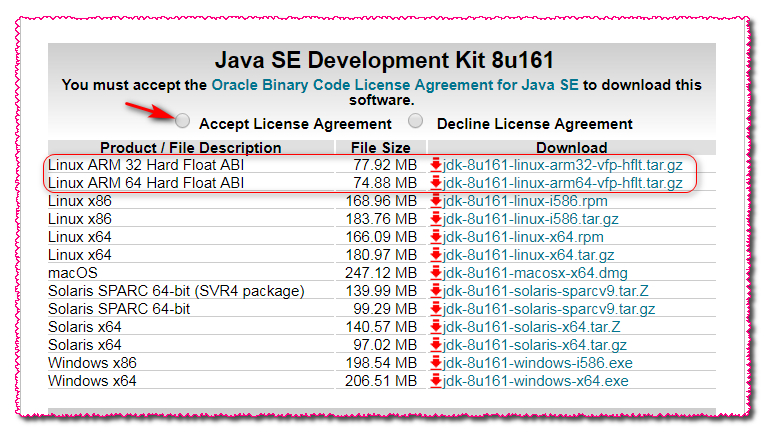Click download arrow icon beside linux-i586.tar.gz
766x432 pixels.
(x=436, y=219)
